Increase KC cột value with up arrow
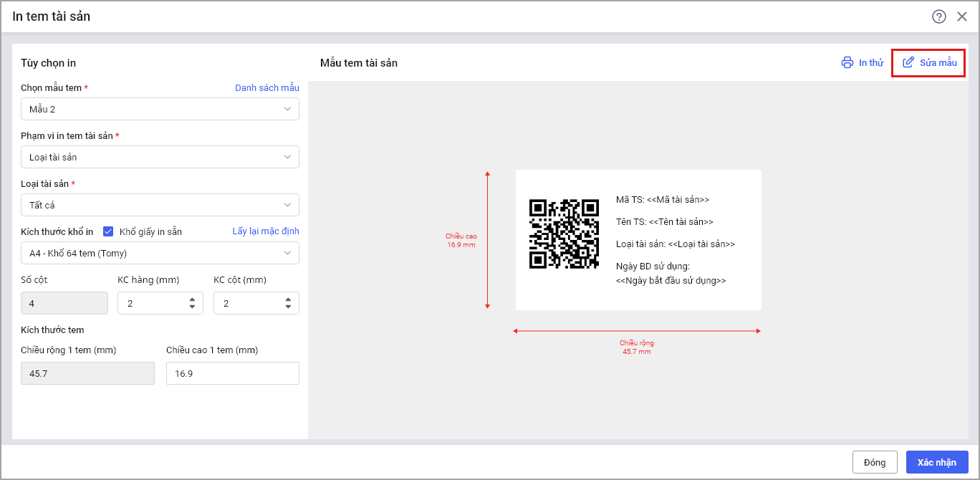 [288, 299]
